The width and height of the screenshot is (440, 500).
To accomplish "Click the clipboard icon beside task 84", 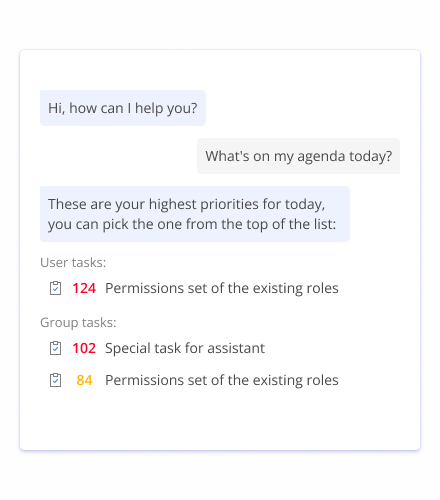I will click(x=55, y=380).
